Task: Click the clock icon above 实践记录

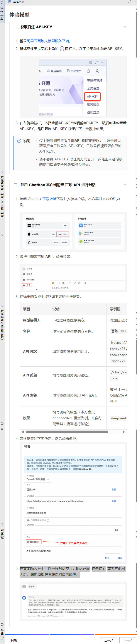Action: tap(2, 625)
